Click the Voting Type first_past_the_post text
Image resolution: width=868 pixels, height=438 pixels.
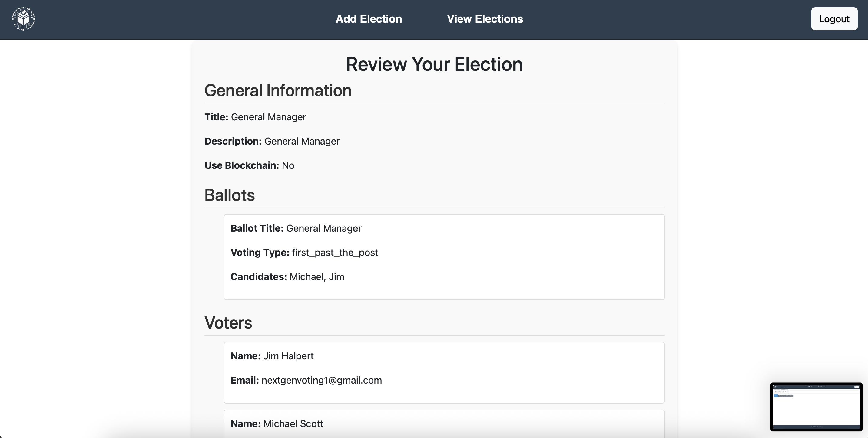335,253
